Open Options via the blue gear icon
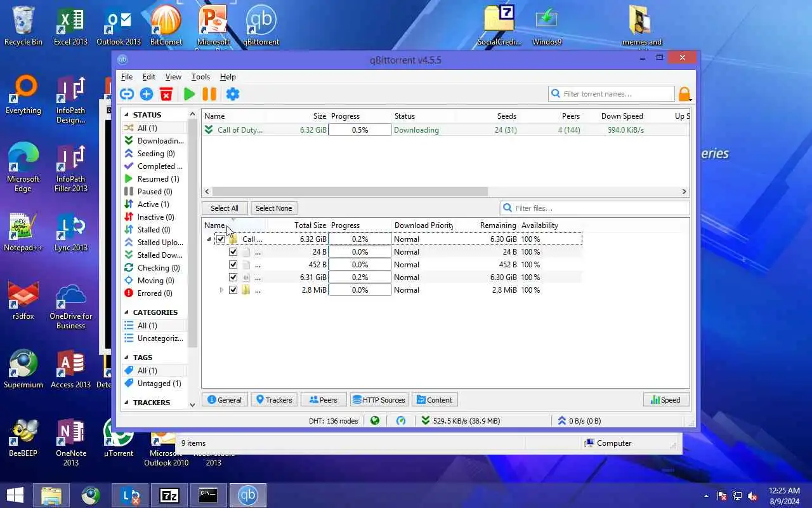 click(233, 94)
